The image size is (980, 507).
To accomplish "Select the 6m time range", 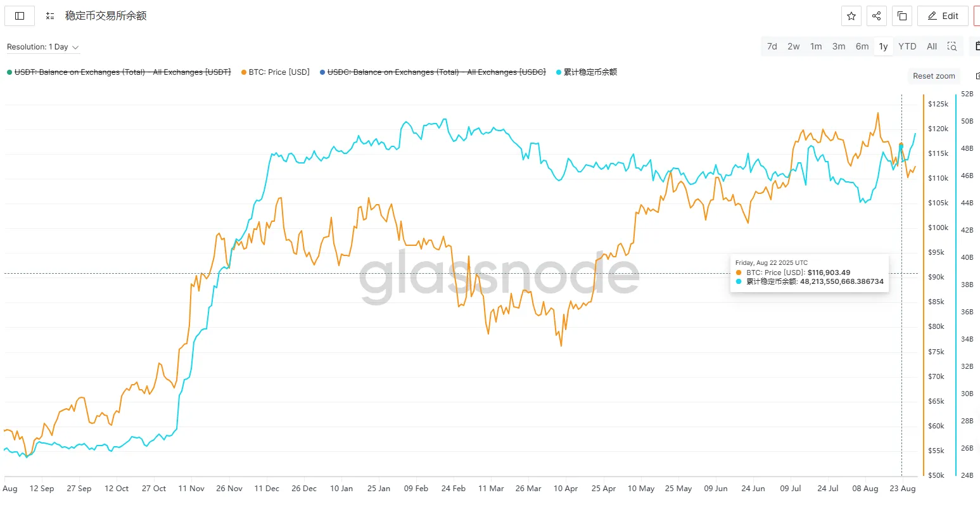I will coord(862,46).
